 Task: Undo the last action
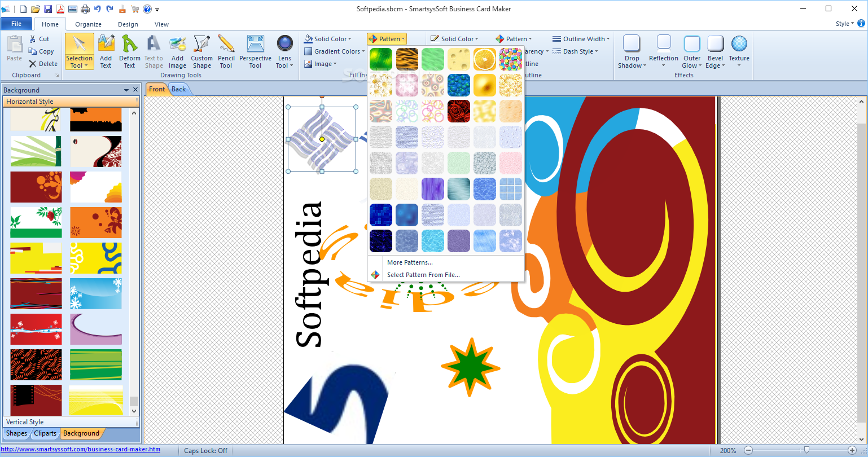(x=98, y=8)
